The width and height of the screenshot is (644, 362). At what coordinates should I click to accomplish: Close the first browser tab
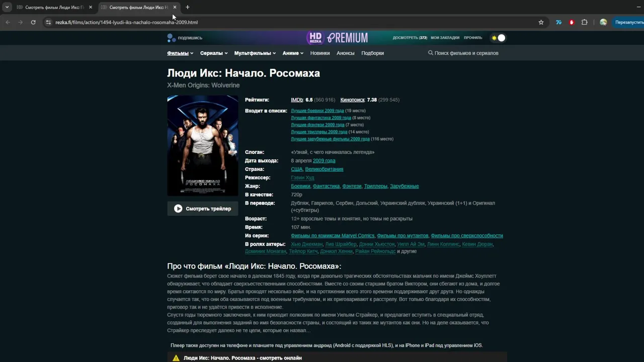(x=91, y=7)
